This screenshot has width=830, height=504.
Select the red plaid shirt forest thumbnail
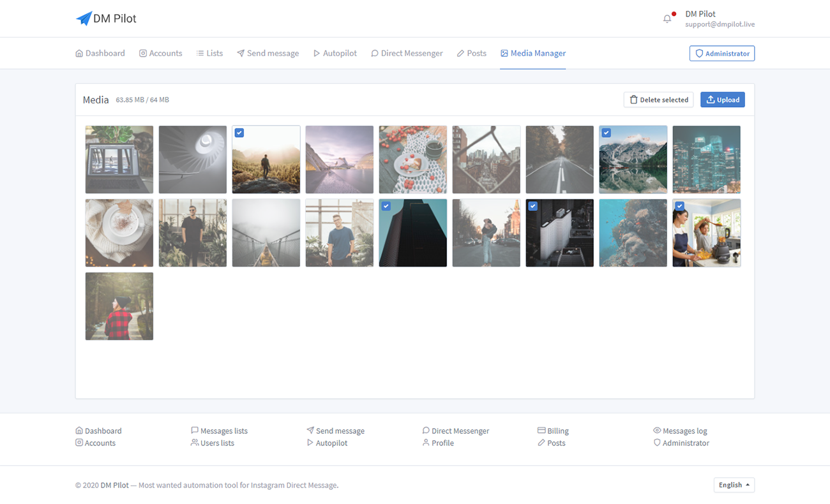(x=119, y=306)
